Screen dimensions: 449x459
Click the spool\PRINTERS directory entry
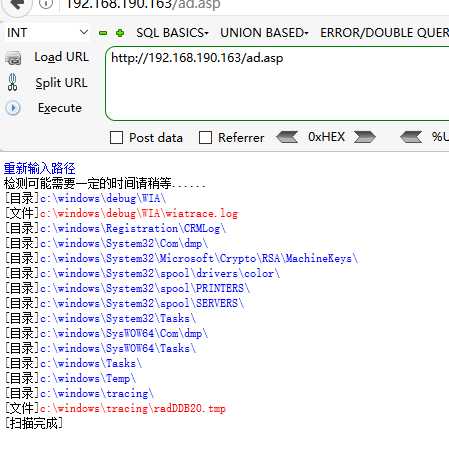point(145,288)
